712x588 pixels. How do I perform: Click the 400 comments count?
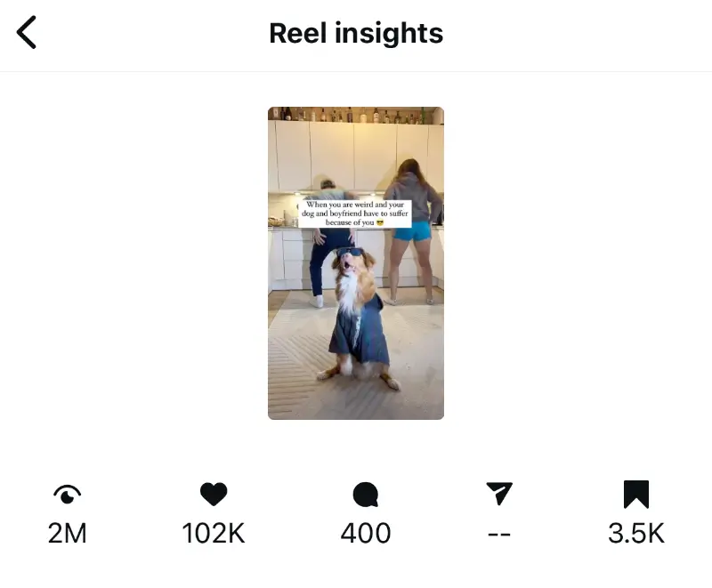point(366,533)
